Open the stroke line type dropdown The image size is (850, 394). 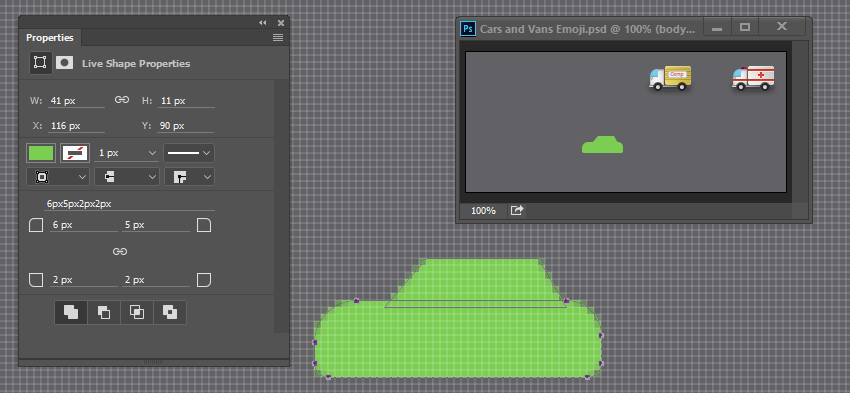pos(189,153)
